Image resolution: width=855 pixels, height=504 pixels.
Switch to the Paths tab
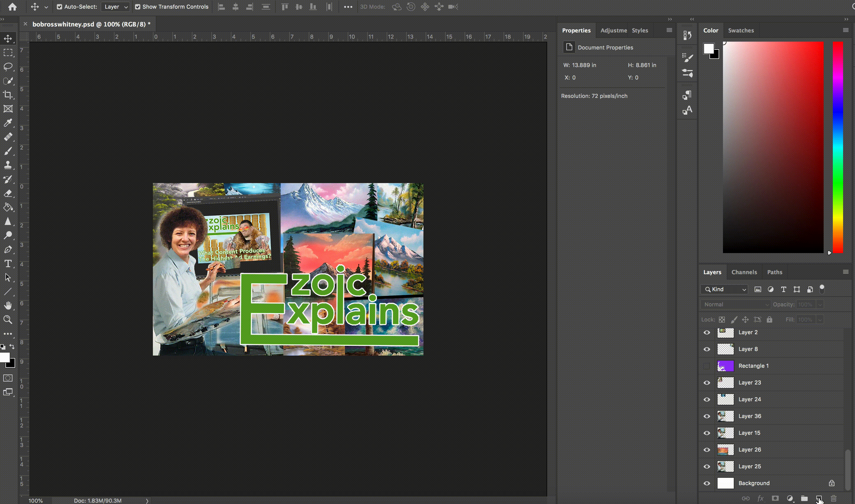tap(775, 272)
